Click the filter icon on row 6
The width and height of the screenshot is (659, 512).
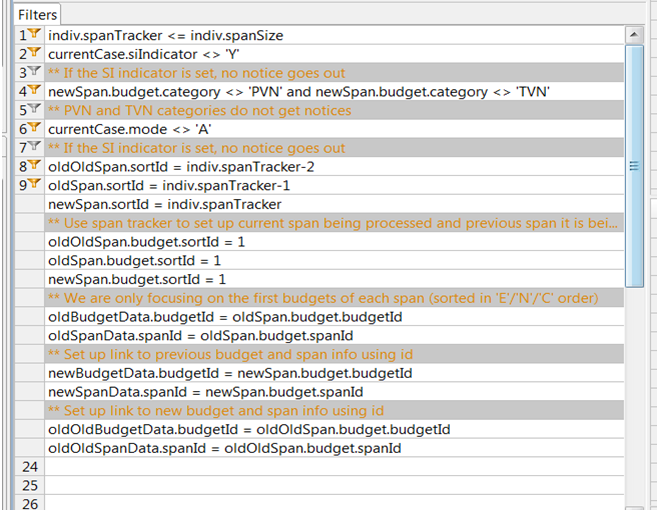35,127
